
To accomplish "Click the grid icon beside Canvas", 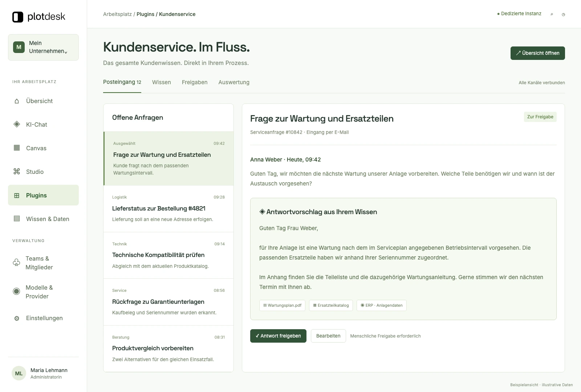I will click(17, 148).
